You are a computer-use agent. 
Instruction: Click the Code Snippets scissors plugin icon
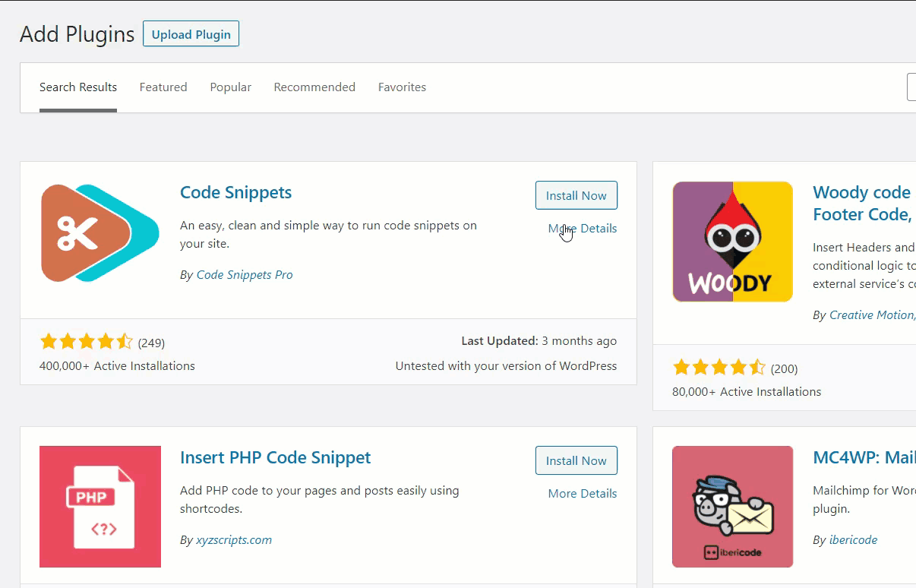[99, 233]
